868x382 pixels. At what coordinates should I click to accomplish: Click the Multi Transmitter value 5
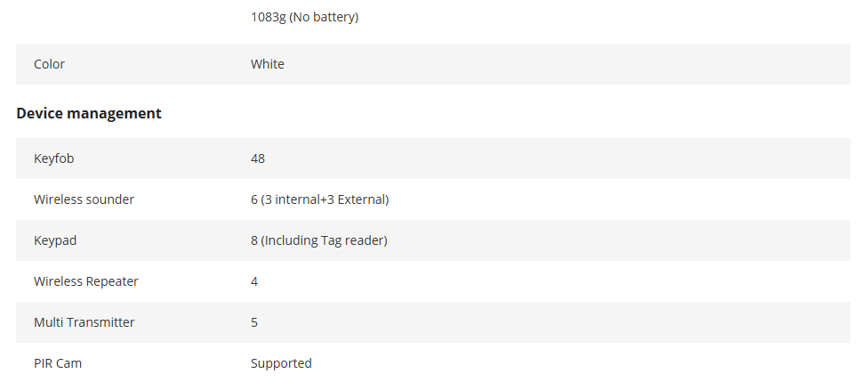(x=254, y=322)
